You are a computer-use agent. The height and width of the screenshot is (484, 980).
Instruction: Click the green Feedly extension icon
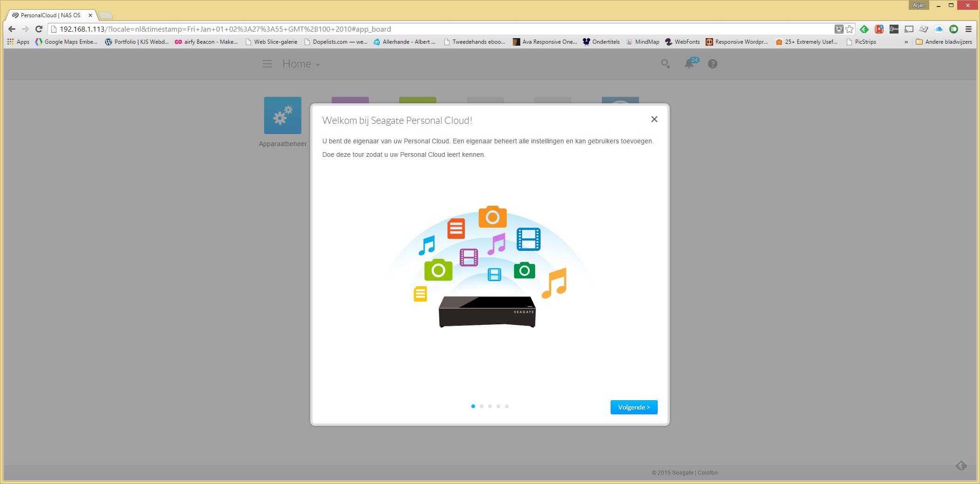[x=864, y=29]
